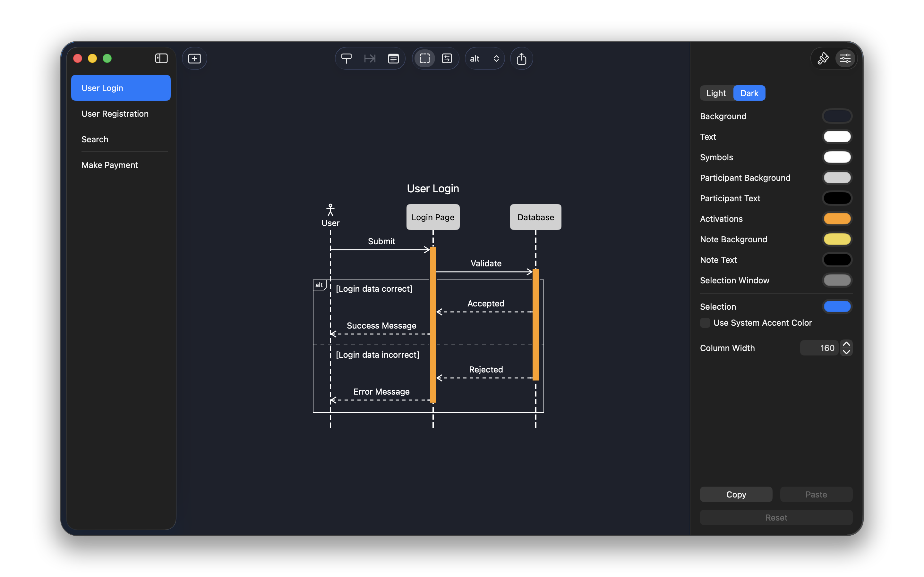Open the Activations orange color swatch
The width and height of the screenshot is (924, 577).
click(x=836, y=219)
